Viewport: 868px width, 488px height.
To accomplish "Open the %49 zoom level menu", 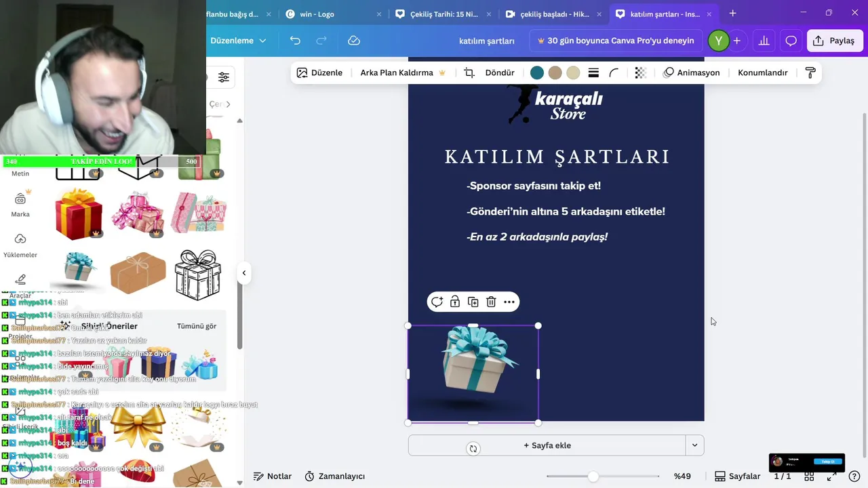I will pos(682,476).
